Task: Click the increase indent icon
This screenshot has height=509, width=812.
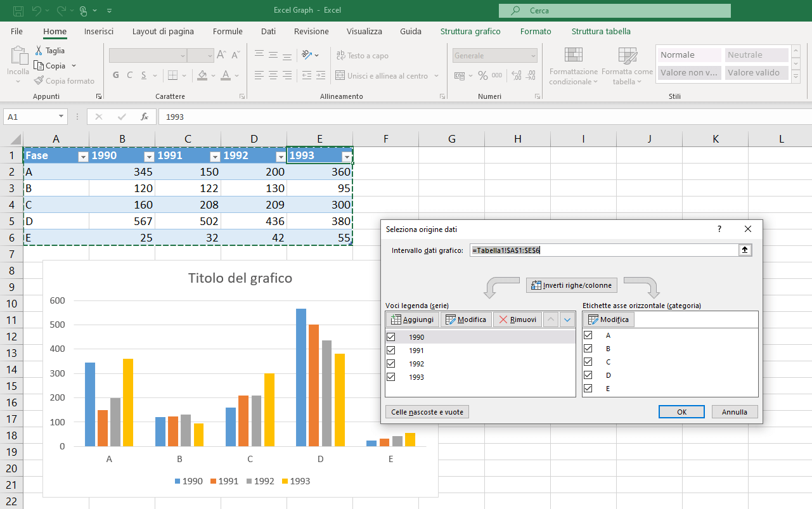Action: tap(321, 75)
